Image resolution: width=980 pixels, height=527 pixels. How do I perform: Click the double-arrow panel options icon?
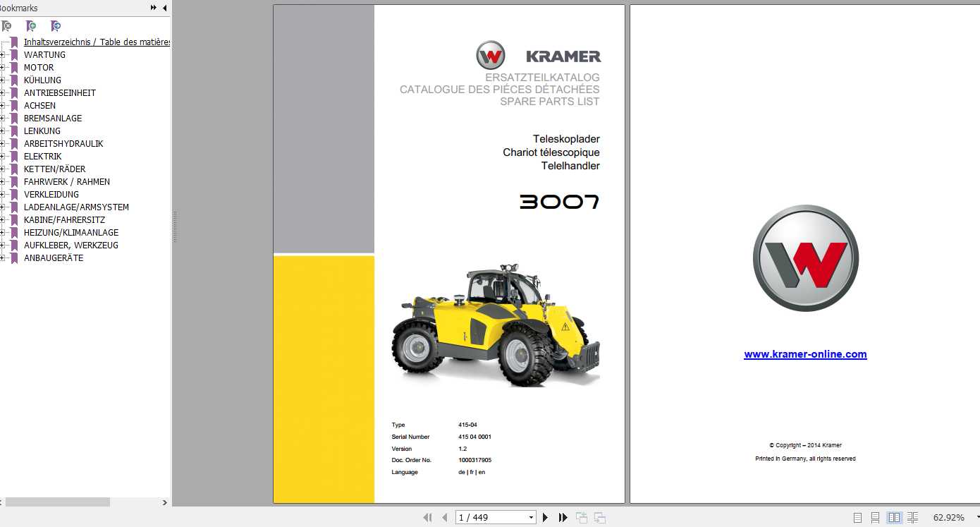[154, 8]
